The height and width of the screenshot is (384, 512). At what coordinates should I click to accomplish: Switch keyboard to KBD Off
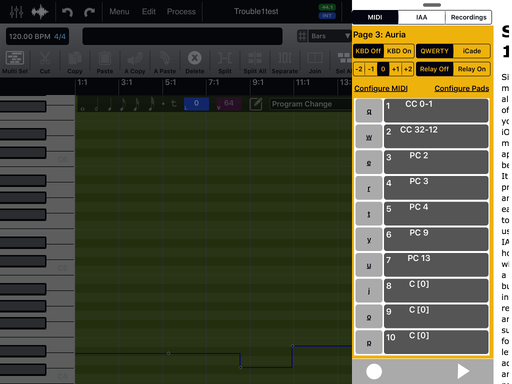pos(368,51)
